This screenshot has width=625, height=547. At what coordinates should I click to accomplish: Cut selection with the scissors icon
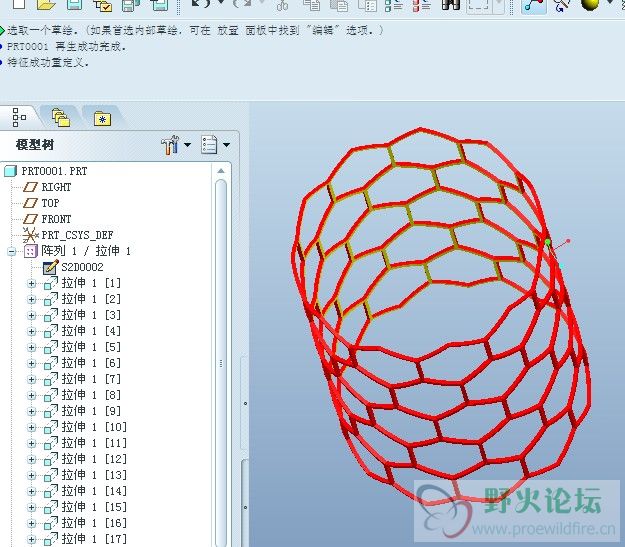(282, 5)
